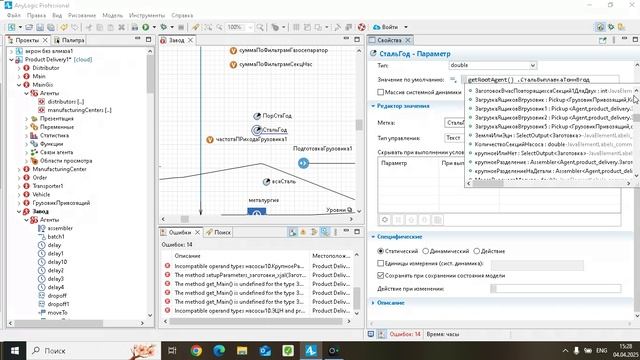Screen dimensions: 640x360
Task: Click the canvas horizontal scrollbar thumb
Action: [184, 219]
